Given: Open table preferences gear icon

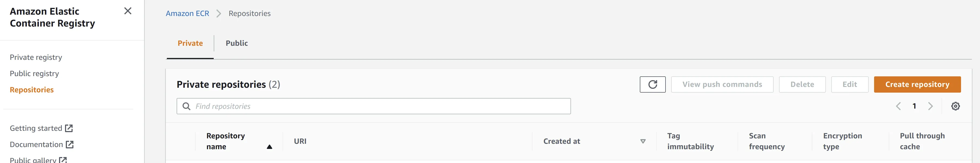Looking at the screenshot, I should pos(955,106).
